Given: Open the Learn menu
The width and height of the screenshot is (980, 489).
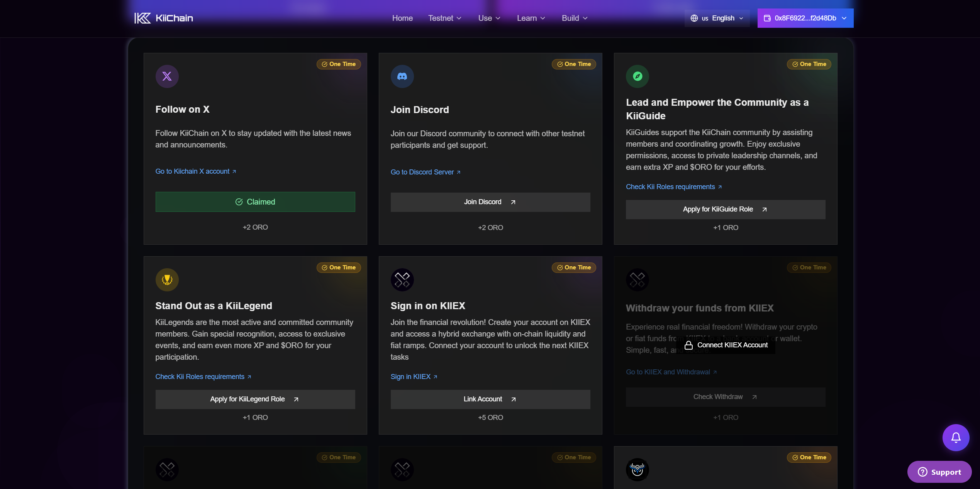Looking at the screenshot, I should [531, 18].
